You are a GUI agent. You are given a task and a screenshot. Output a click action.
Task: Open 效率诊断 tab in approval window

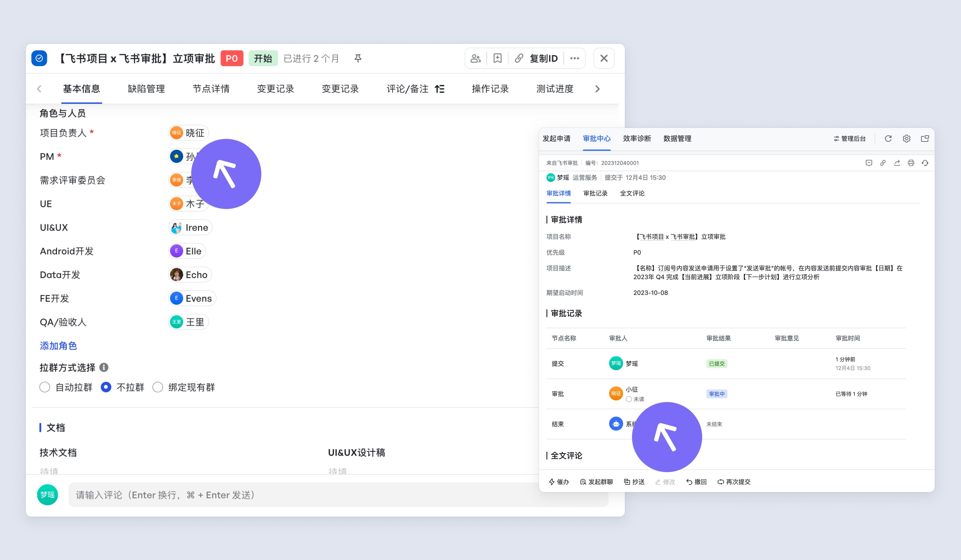click(637, 138)
